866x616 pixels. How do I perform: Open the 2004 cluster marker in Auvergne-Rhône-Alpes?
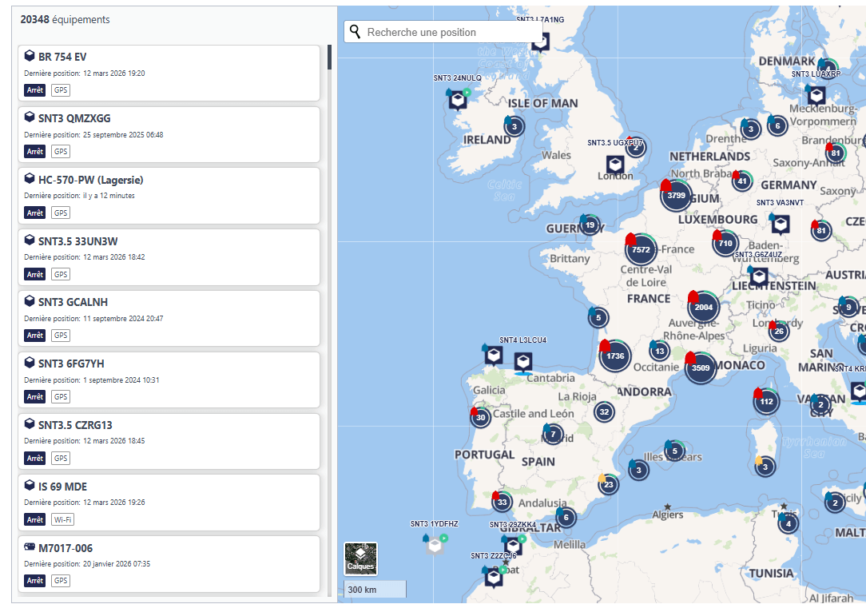coord(704,307)
